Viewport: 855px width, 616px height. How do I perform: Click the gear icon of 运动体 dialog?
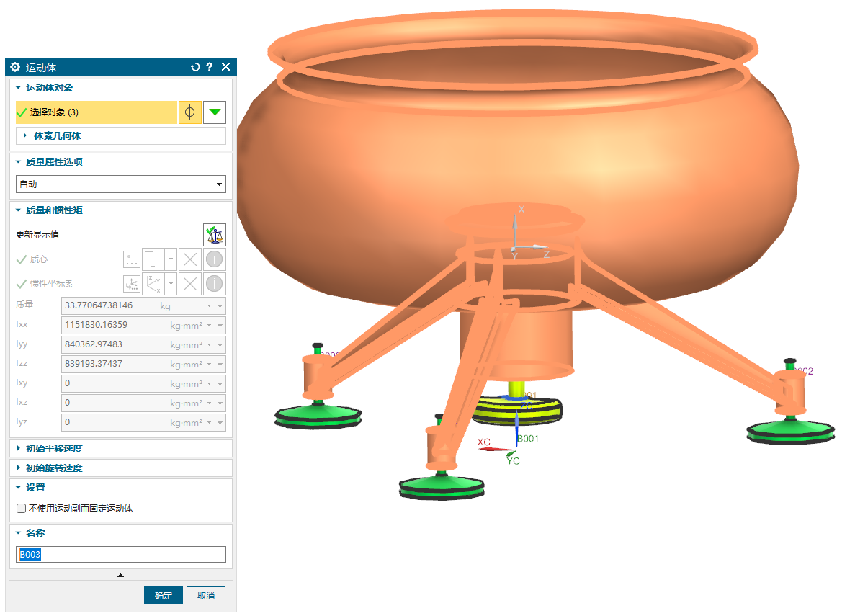[x=15, y=67]
